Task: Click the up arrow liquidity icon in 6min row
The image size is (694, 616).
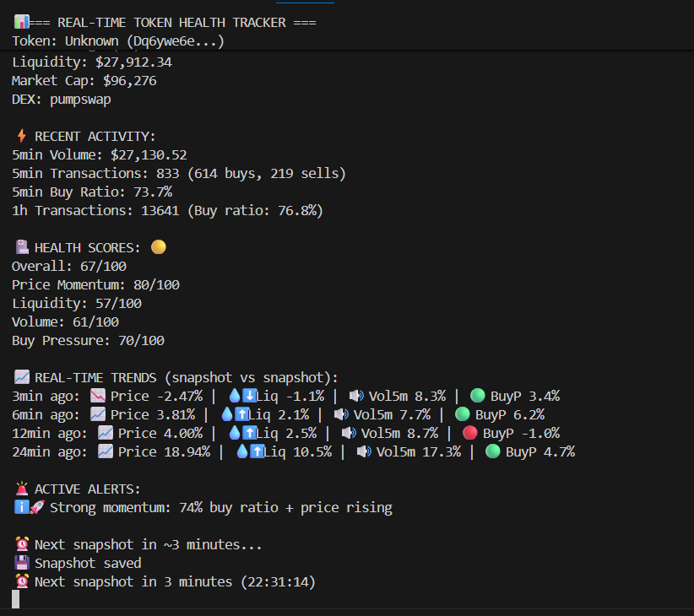Action: (x=241, y=414)
